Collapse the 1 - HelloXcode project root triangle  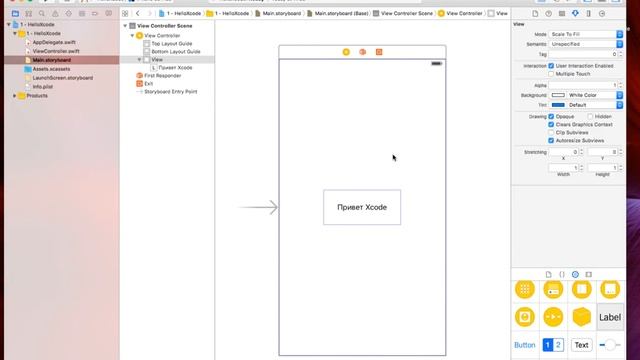[x=9, y=24]
